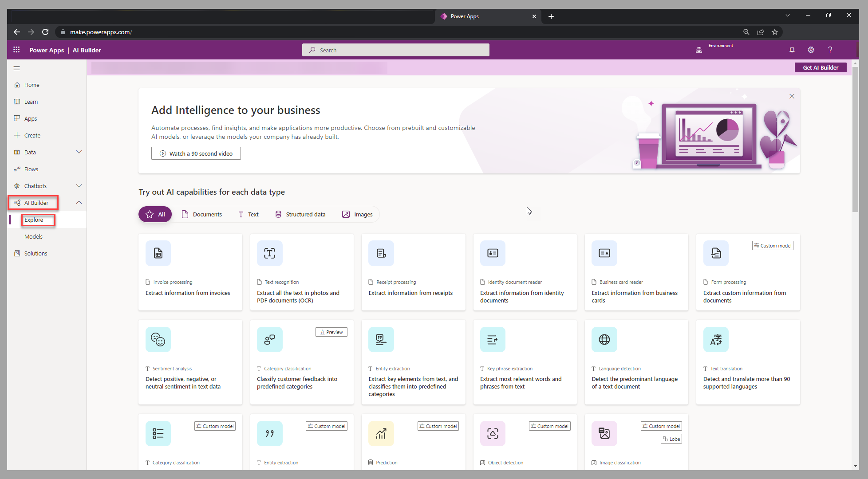Viewport: 868px width, 479px height.
Task: Open notifications bell
Action: 792,50
